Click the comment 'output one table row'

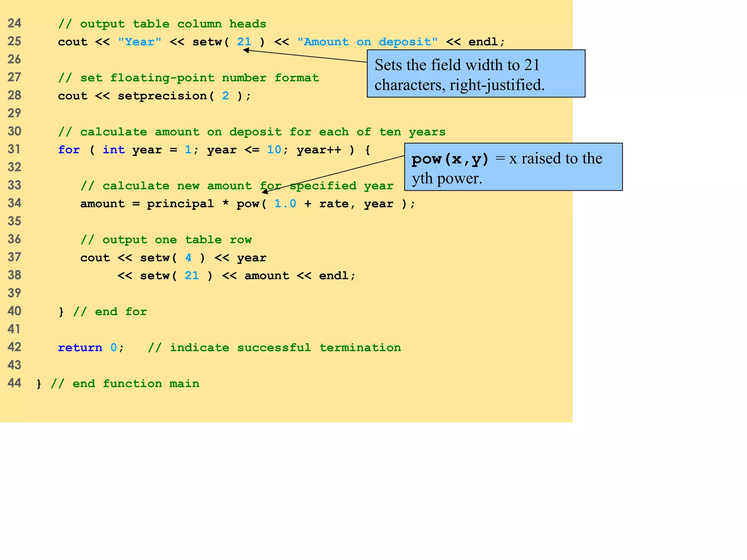tap(166, 240)
